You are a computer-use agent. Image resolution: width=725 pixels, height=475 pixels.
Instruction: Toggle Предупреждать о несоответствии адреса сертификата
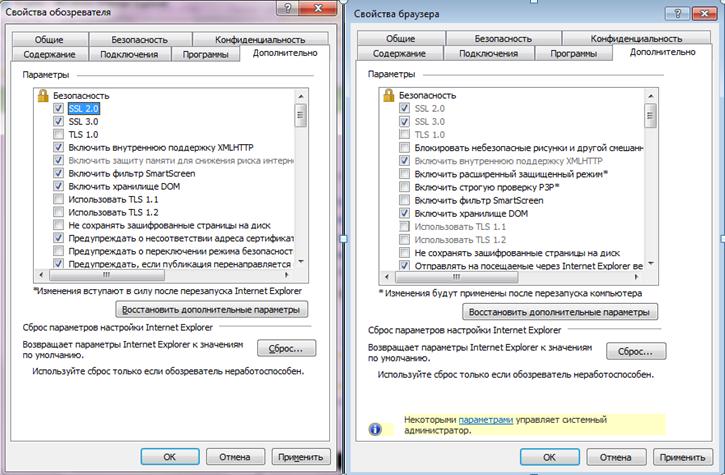click(58, 238)
